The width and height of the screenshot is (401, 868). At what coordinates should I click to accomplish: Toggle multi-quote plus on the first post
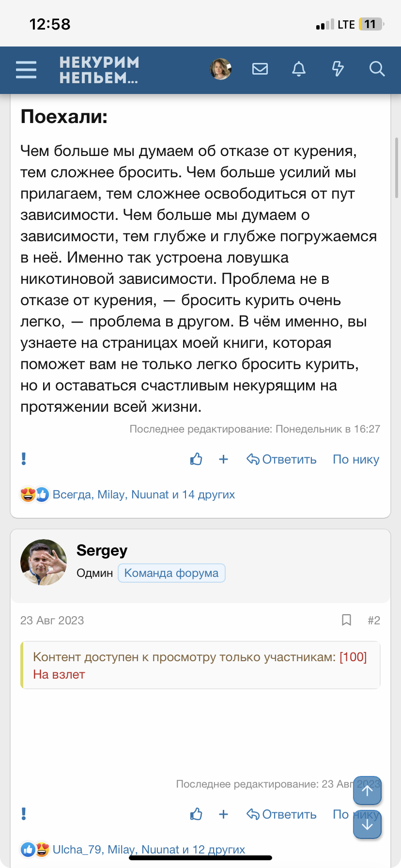pos(223,459)
